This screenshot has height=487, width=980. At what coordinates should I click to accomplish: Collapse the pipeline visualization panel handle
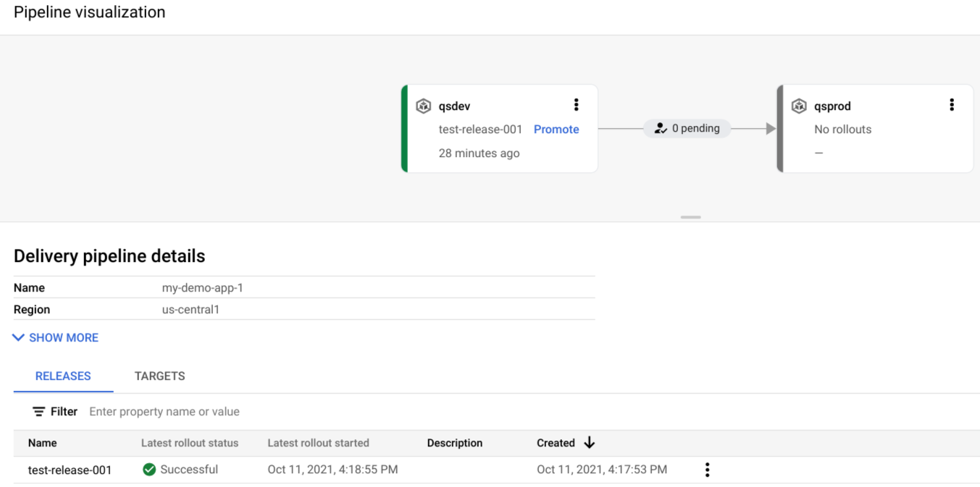pyautogui.click(x=690, y=216)
